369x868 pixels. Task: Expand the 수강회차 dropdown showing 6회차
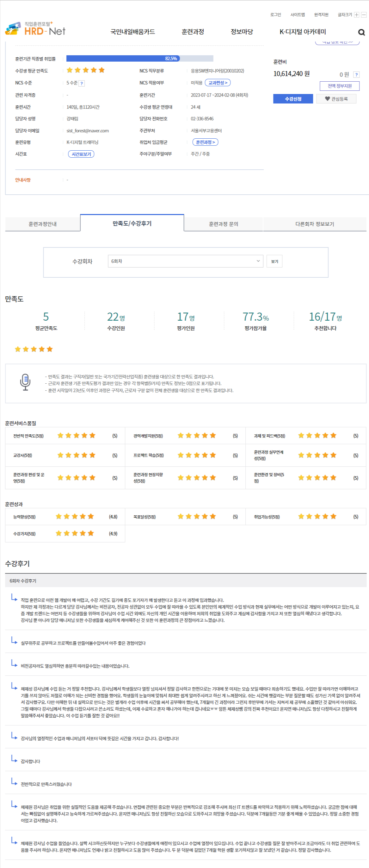tap(185, 261)
